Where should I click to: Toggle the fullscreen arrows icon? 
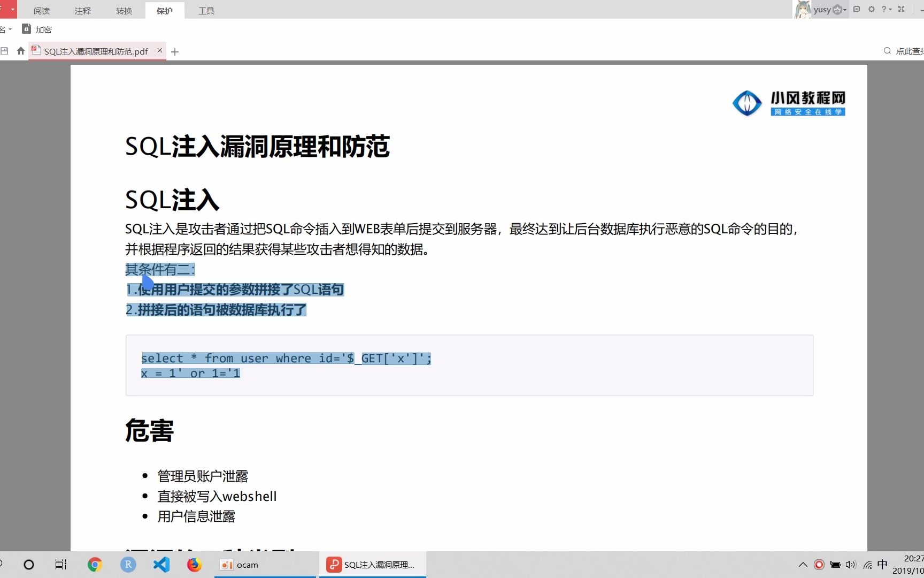902,9
